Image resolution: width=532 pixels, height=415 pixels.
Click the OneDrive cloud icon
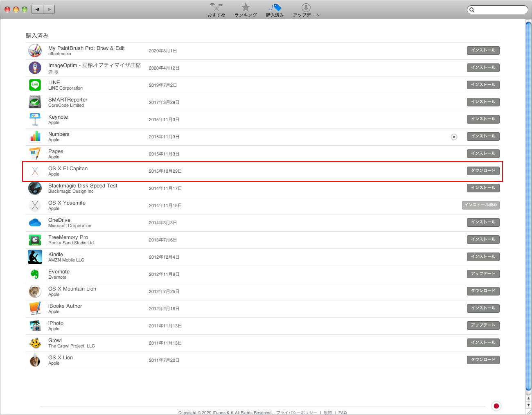click(35, 223)
